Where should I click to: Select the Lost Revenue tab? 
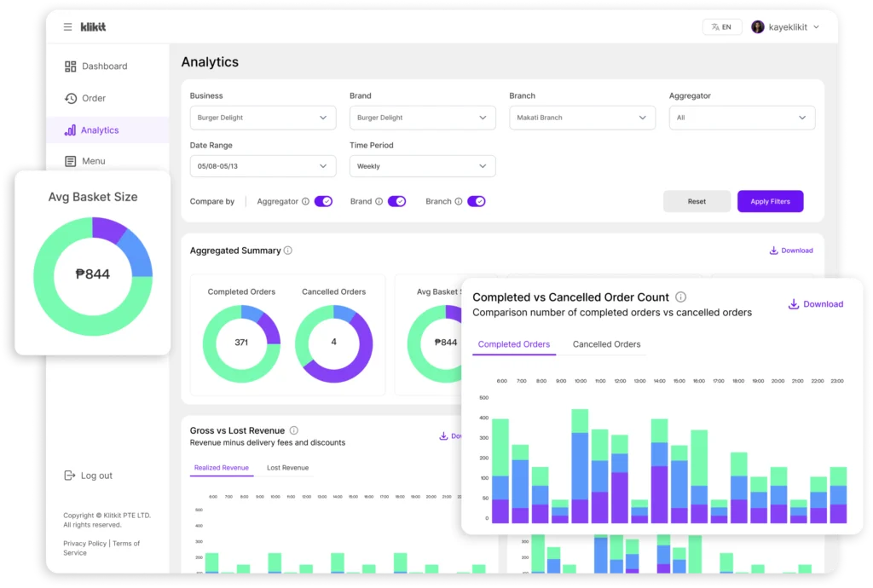pos(288,468)
